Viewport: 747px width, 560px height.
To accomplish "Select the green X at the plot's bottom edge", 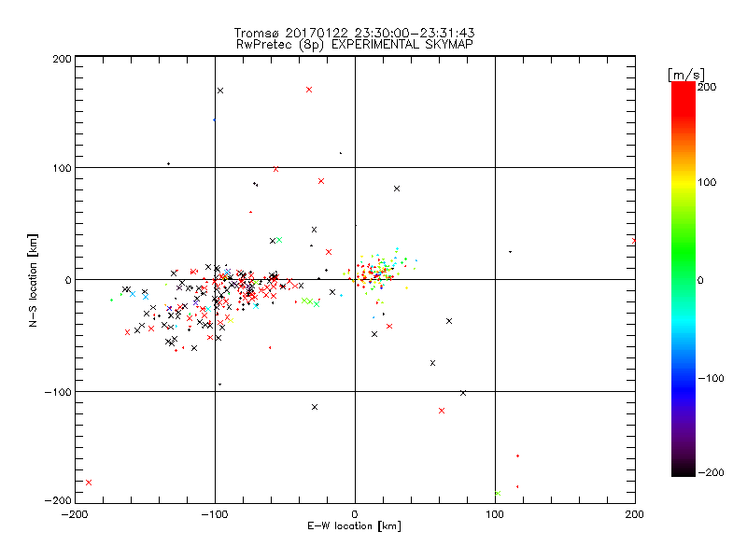I will [498, 494].
